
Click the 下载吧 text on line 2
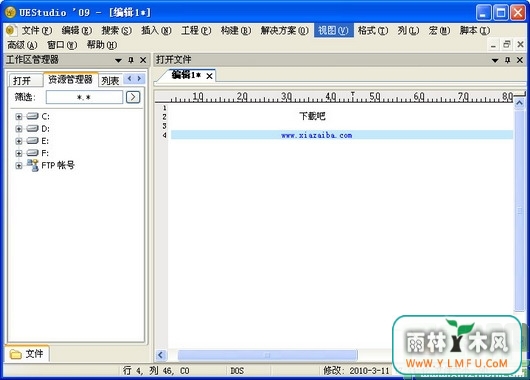click(312, 116)
